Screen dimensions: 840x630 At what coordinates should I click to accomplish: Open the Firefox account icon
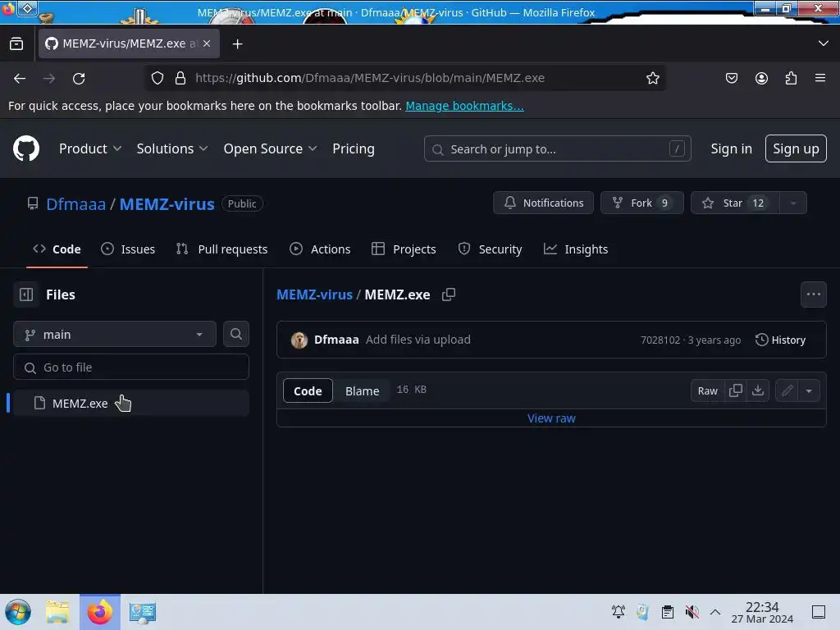[x=761, y=78]
